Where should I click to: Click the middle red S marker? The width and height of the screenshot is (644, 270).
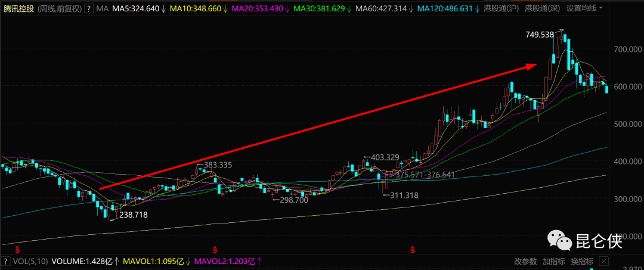pyautogui.click(x=214, y=247)
